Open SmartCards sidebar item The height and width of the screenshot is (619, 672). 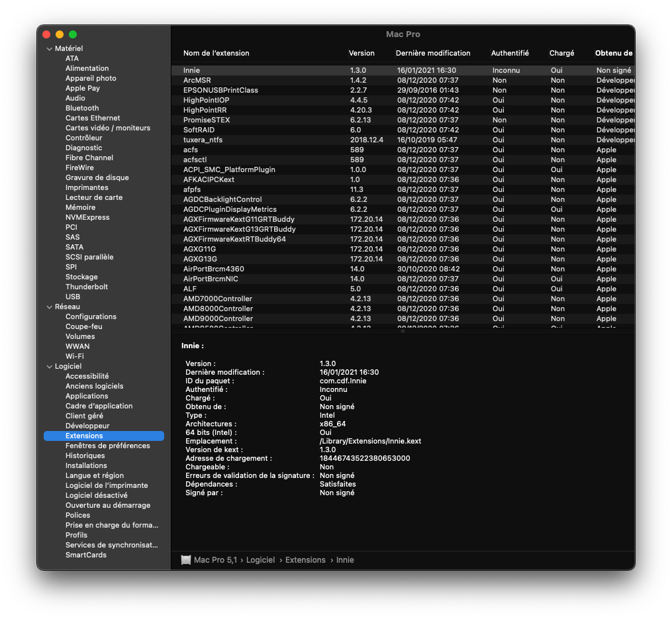point(85,555)
